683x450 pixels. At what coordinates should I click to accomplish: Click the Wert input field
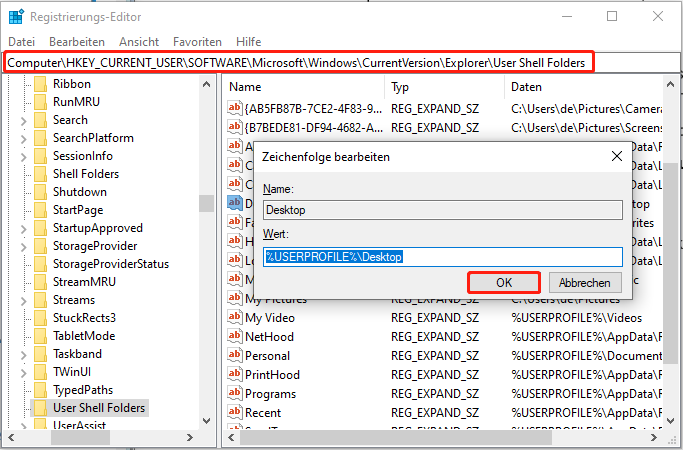pos(443,257)
